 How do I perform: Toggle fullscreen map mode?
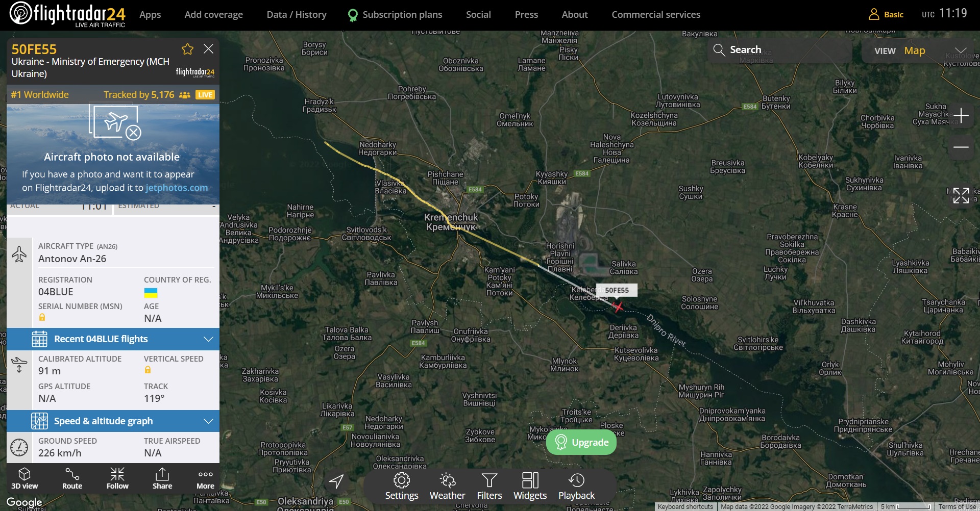[x=961, y=195]
